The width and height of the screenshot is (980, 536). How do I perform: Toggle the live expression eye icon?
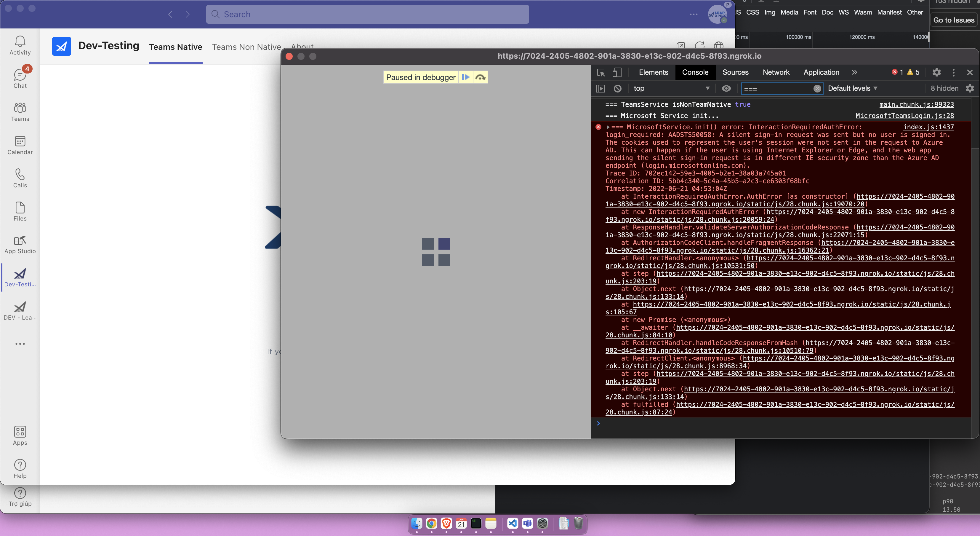[x=726, y=88]
